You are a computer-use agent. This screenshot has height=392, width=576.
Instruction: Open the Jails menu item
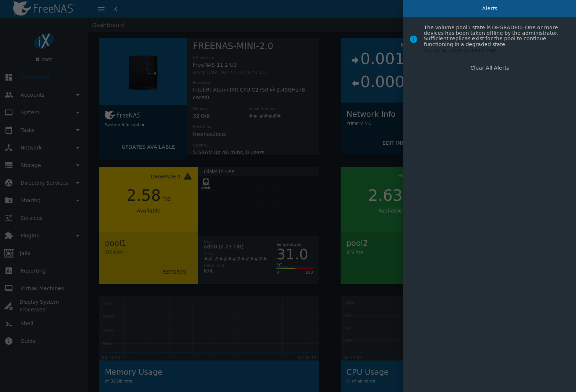point(44,253)
